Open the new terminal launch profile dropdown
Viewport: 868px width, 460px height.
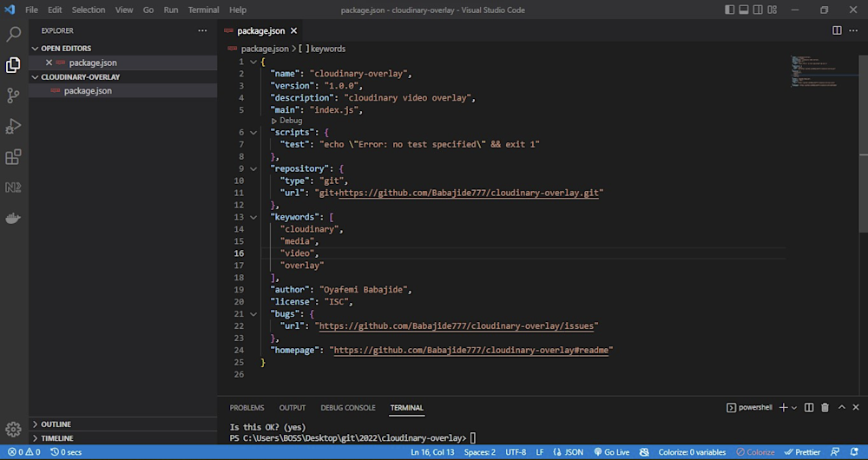coord(794,407)
